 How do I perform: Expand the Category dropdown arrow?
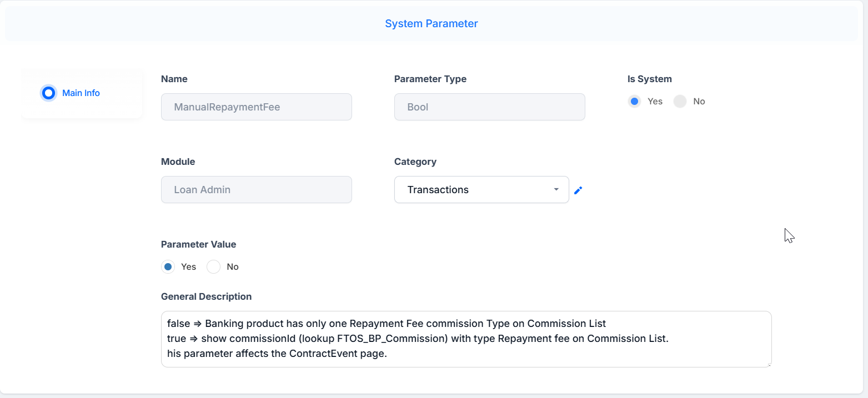coord(556,190)
